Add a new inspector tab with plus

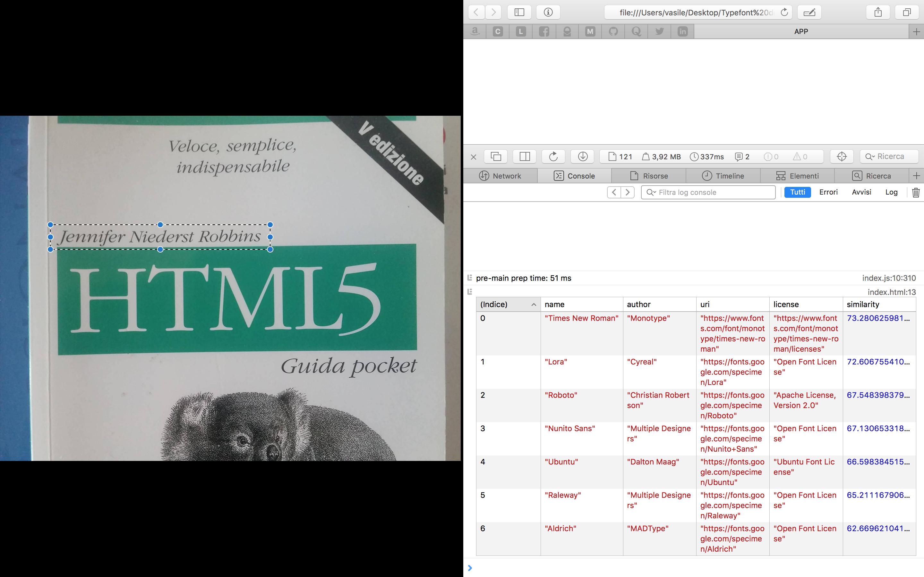[916, 176]
